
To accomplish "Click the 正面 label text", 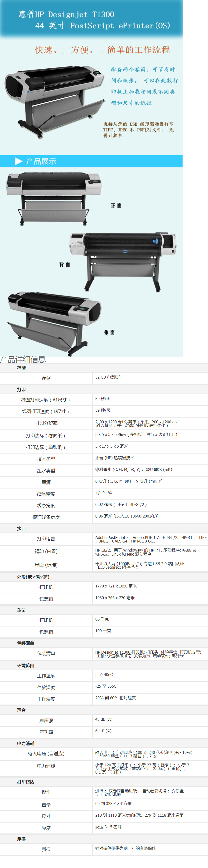I will (116, 206).
